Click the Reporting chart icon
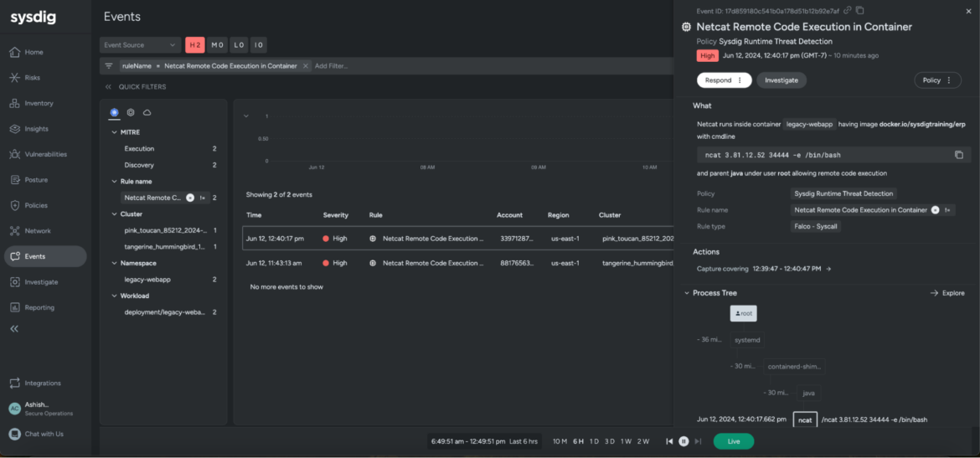 (15, 307)
